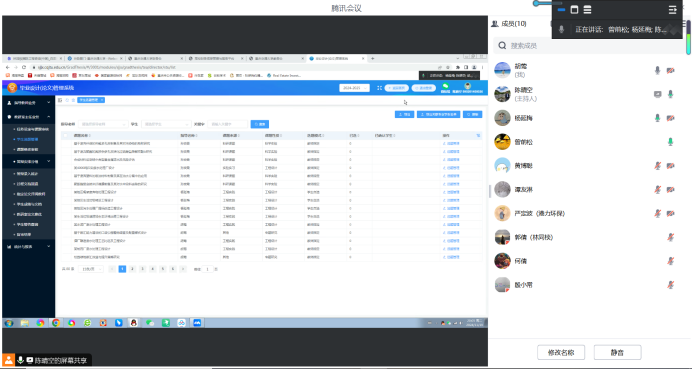The height and width of the screenshot is (369, 693).
Task: Select single-window layout icon in floating toolbar
Action: 574,9
